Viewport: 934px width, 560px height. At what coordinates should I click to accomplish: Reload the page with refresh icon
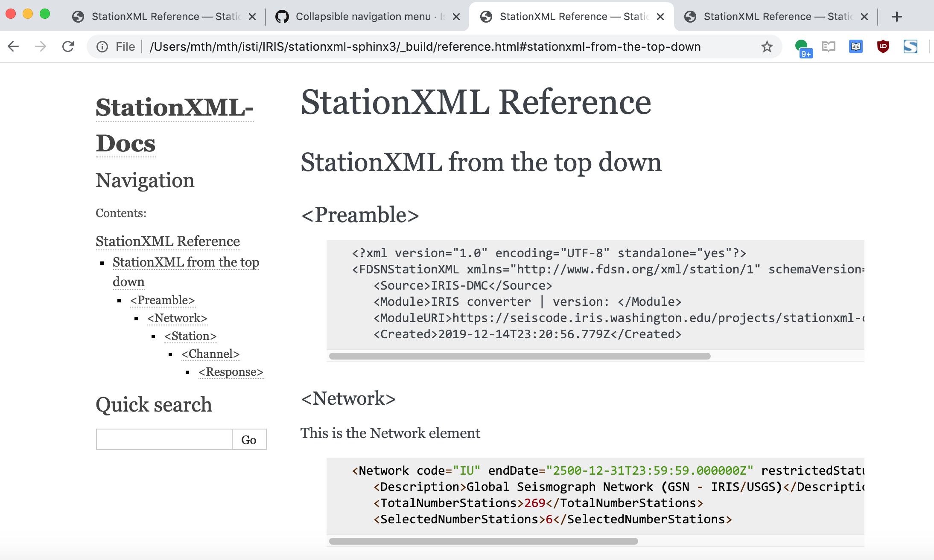(68, 46)
